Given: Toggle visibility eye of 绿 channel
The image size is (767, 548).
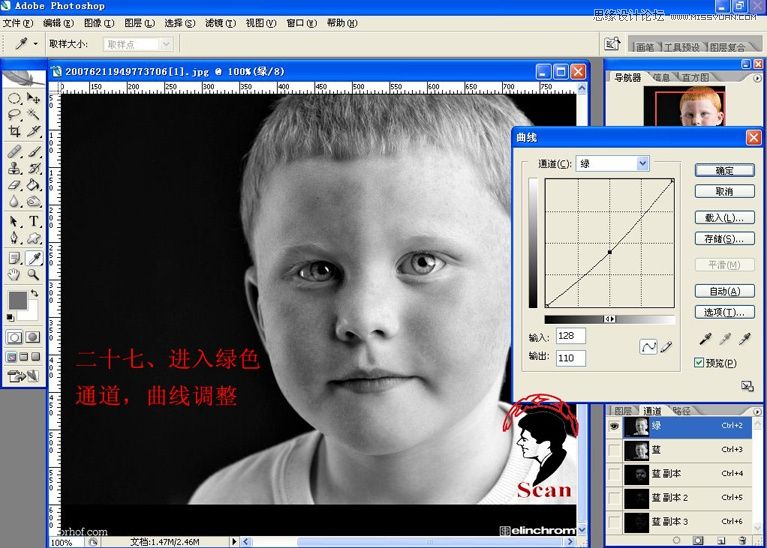Looking at the screenshot, I should tap(614, 427).
